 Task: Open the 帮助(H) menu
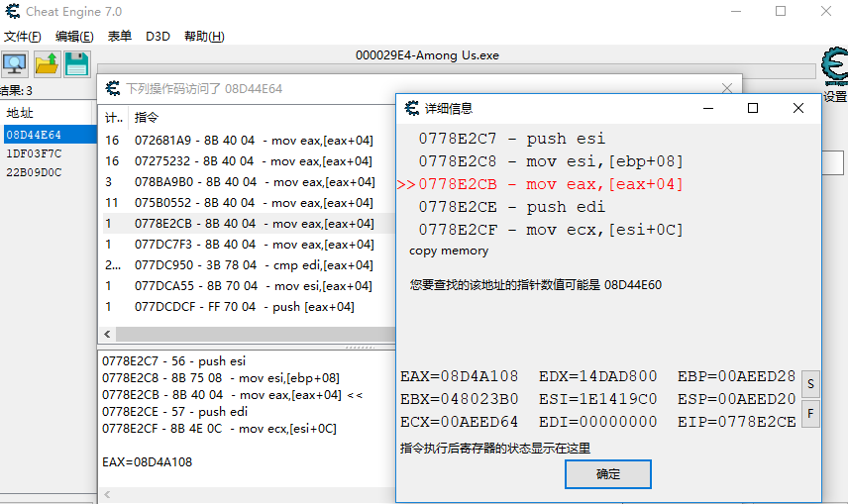(x=204, y=37)
